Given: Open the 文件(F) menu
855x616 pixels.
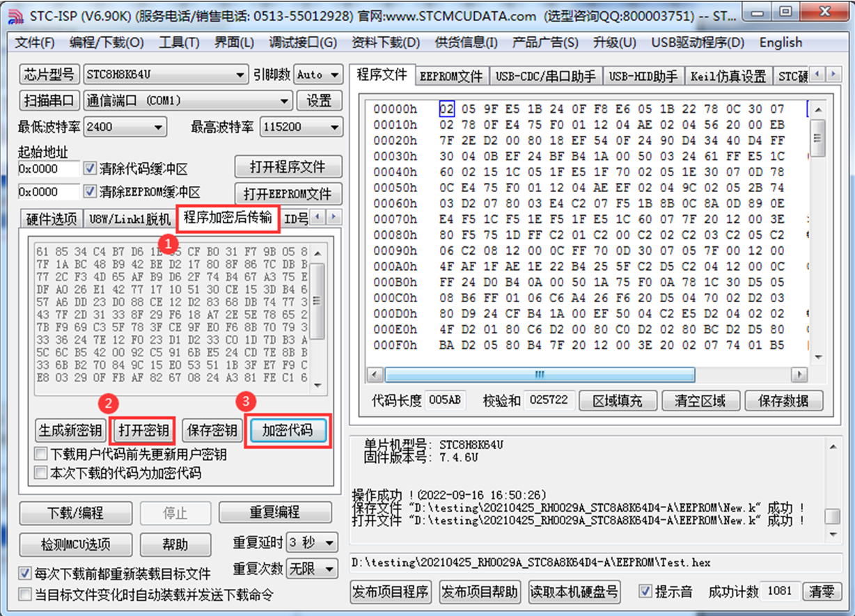Looking at the screenshot, I should pyautogui.click(x=35, y=42).
